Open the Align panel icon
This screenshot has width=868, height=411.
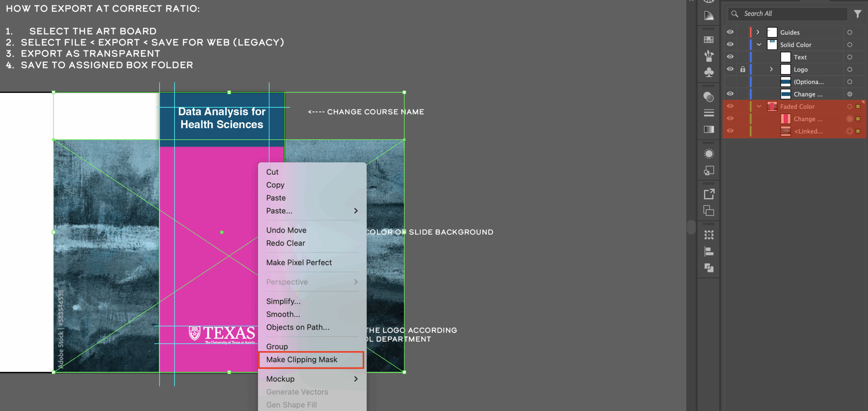pos(709,251)
